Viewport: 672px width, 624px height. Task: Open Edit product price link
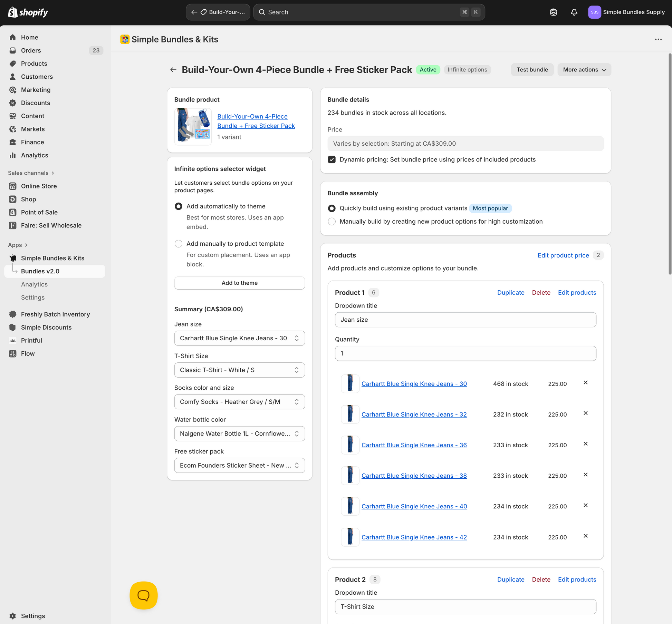(563, 255)
